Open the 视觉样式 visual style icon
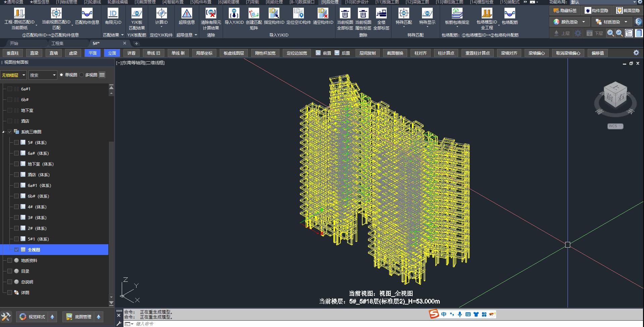Image resolution: width=644 pixels, height=327 pixels. click(33, 317)
